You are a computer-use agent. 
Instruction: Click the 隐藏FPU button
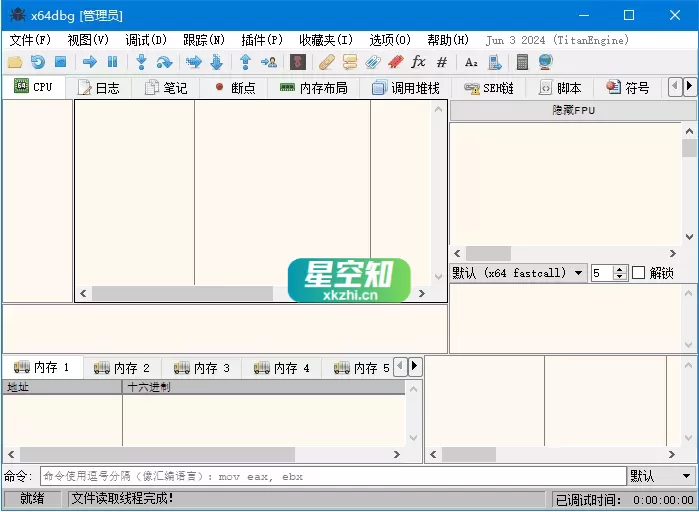[573, 111]
